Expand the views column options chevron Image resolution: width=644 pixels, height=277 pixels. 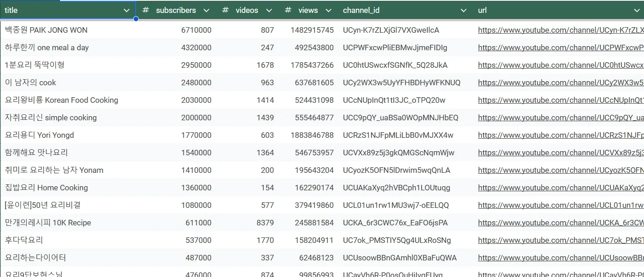pyautogui.click(x=328, y=10)
